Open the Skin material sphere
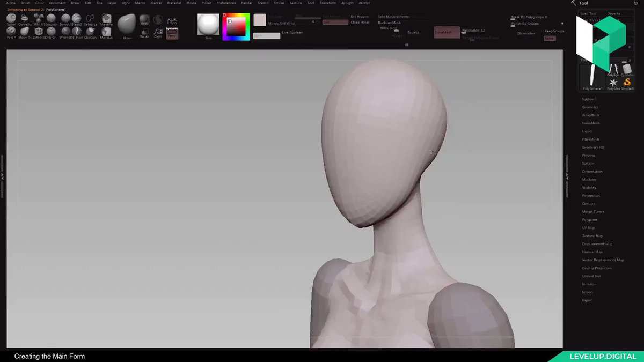This screenshot has height=362, width=644. (208, 24)
